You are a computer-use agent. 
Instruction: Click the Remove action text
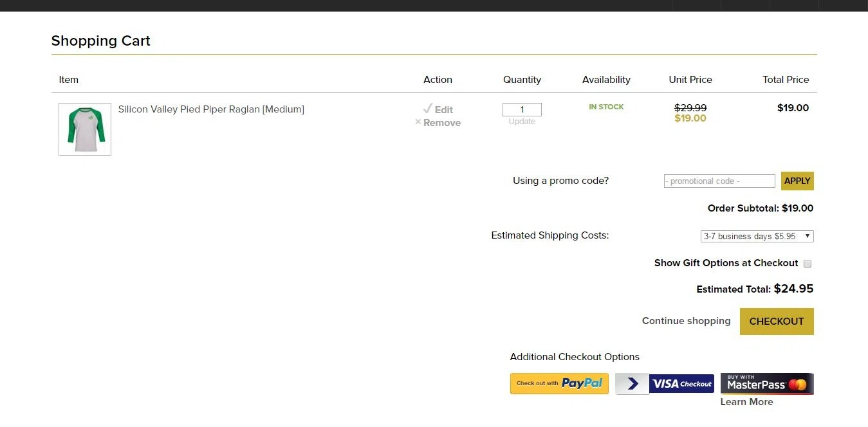442,123
